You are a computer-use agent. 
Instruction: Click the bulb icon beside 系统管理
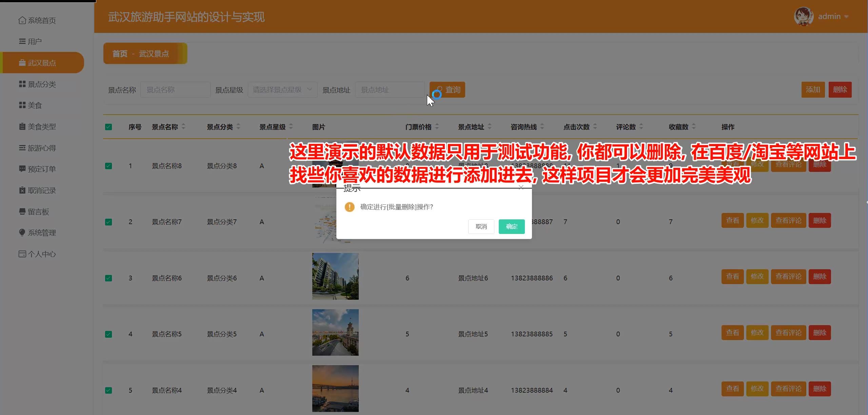coord(22,233)
